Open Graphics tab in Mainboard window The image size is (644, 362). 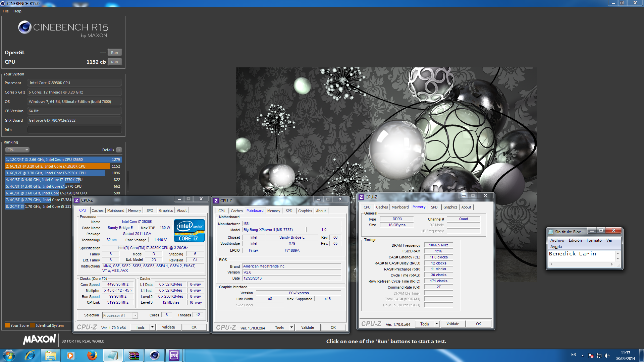(305, 211)
